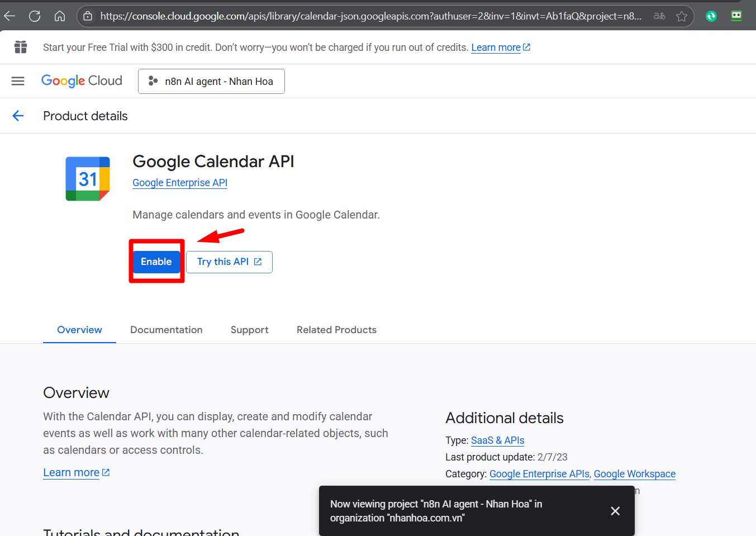
Task: Click the Google Calendar product logo
Action: (88, 179)
